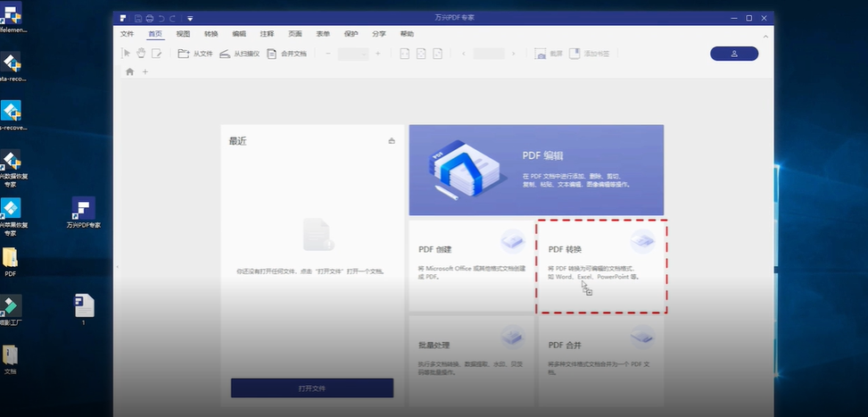868x417 pixels.
Task: Open the PDF 合并 card
Action: (x=600, y=360)
